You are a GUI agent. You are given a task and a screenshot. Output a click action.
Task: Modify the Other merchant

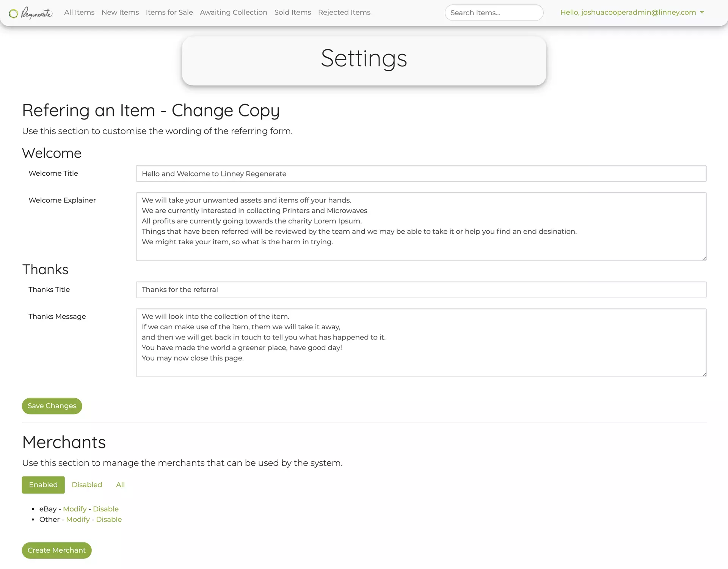click(x=78, y=519)
